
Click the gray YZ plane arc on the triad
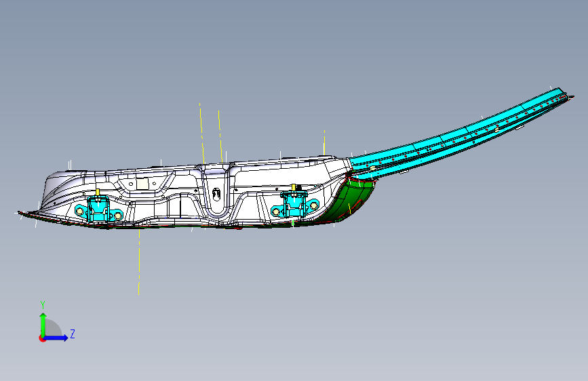53,327
